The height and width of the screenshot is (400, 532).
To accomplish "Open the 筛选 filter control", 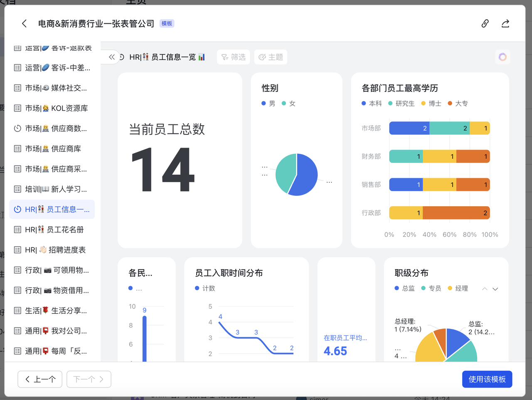I will (x=233, y=57).
